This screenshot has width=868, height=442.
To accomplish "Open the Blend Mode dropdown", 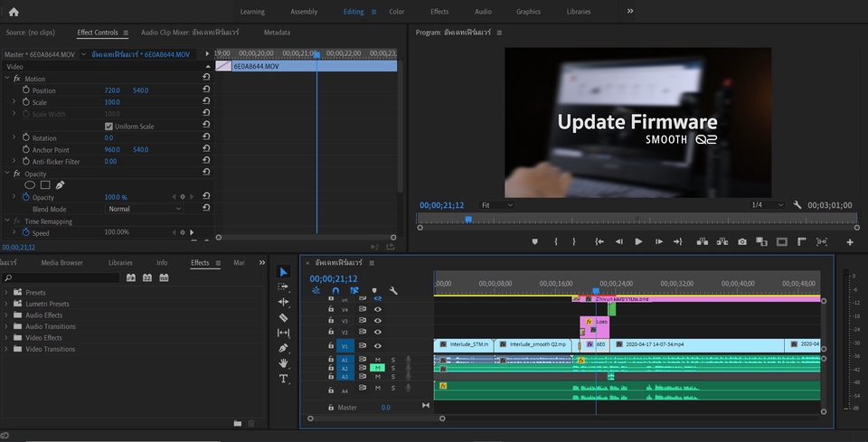I will [145, 209].
